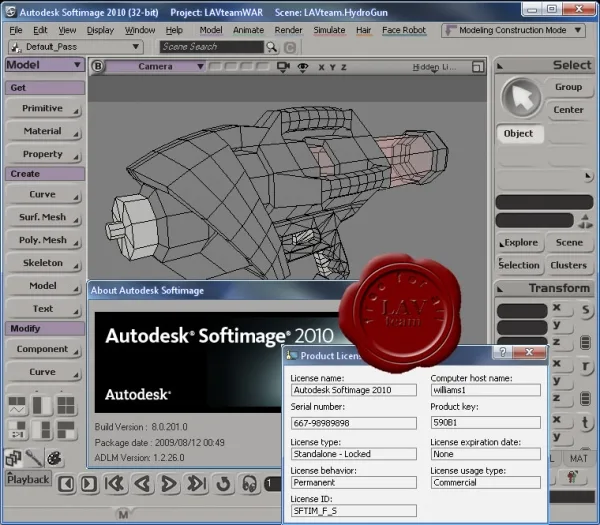Click the paint palette icon
Image resolution: width=600 pixels, height=525 pixels.
click(x=54, y=458)
